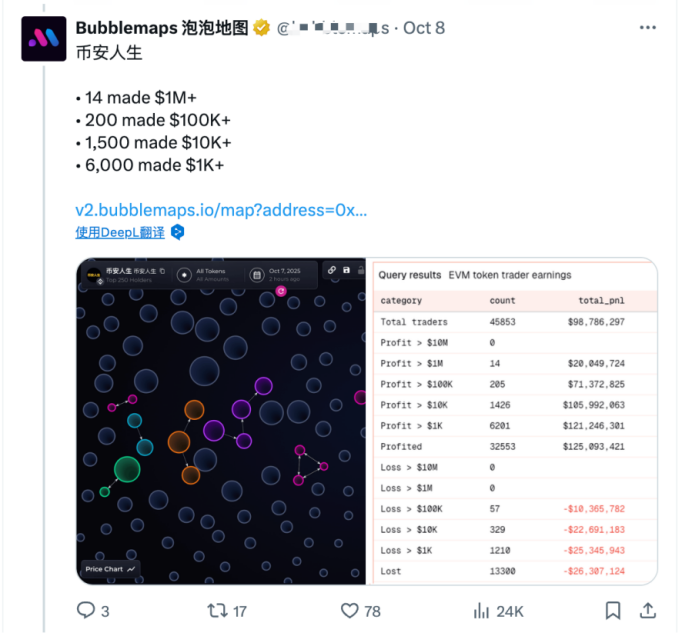Click the DeepL logo icon
692x634 pixels.
[x=177, y=232]
